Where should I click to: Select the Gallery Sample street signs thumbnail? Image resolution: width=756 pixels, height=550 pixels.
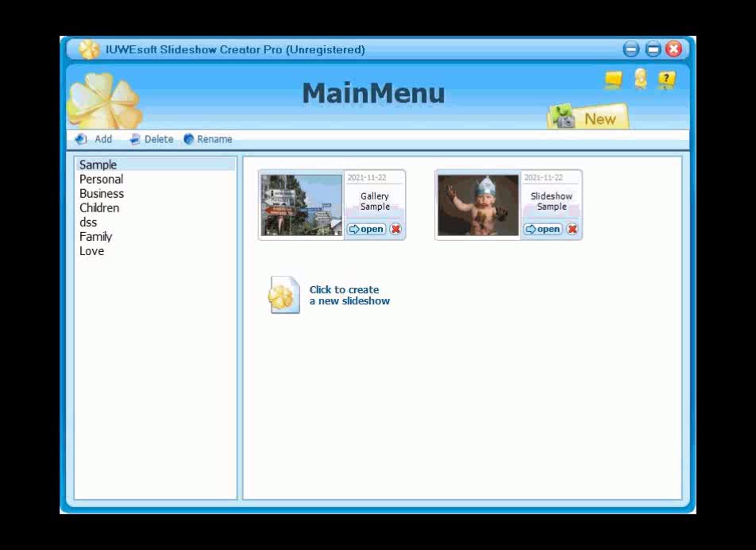(302, 205)
